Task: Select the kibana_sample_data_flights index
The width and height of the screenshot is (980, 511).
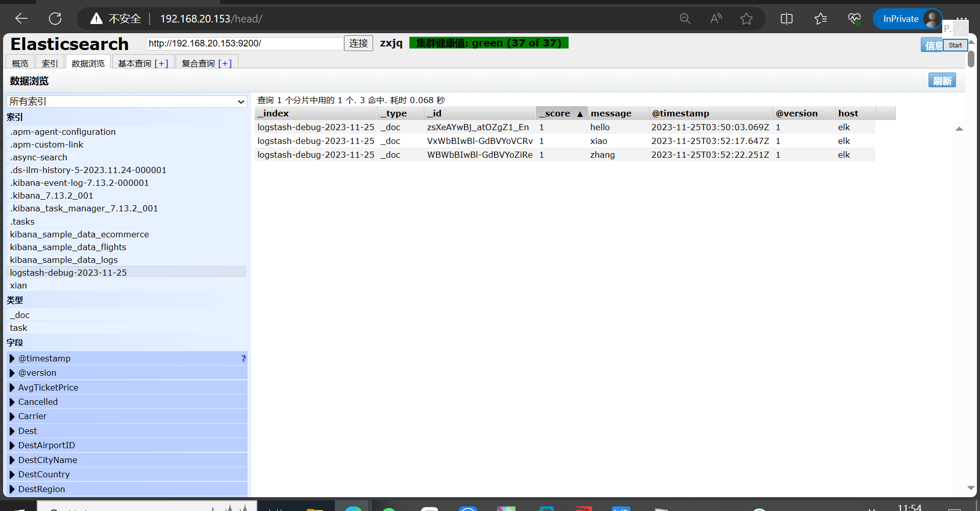Action: coord(127,247)
